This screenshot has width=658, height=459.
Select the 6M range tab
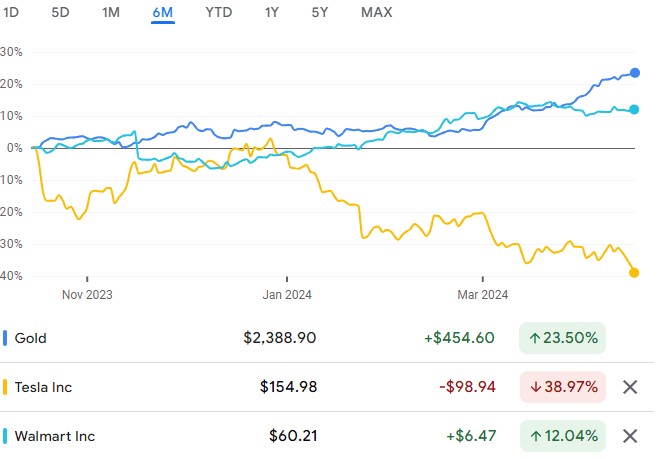(x=163, y=13)
